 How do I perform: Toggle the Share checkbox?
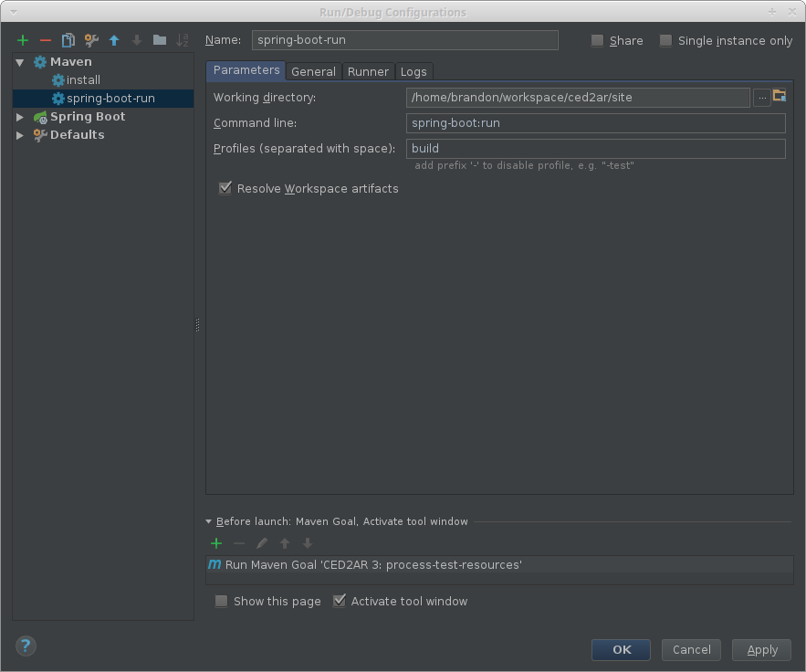coord(597,40)
